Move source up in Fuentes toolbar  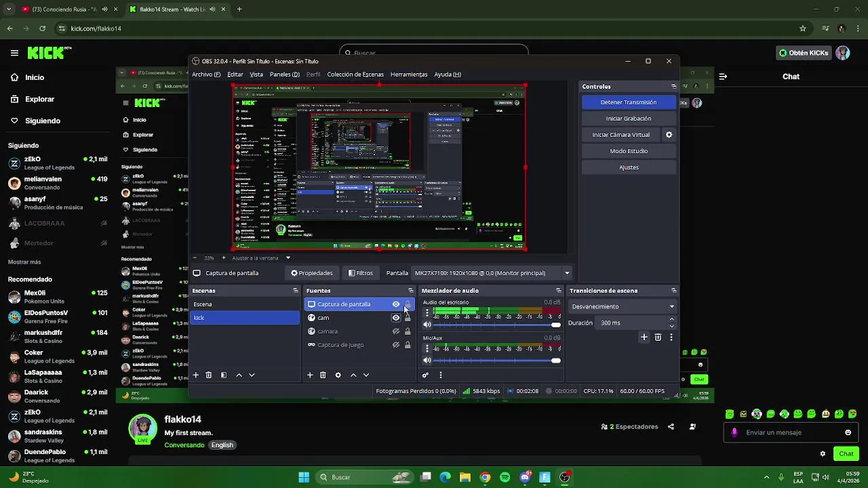pos(353,375)
